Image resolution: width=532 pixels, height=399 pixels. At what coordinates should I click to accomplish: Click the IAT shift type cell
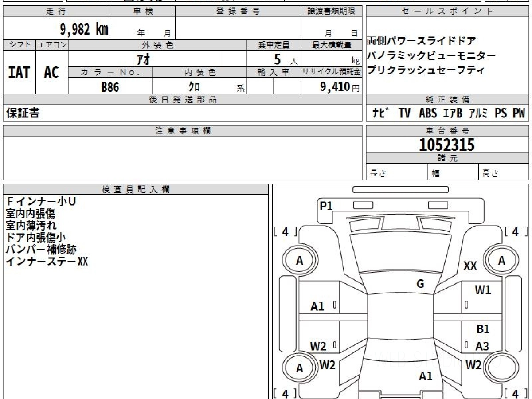click(19, 73)
